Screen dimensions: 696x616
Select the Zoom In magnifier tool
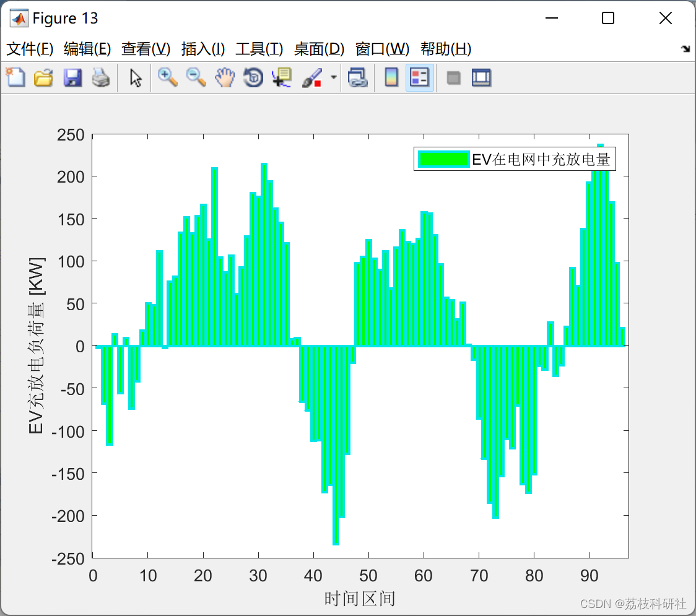pyautogui.click(x=167, y=77)
